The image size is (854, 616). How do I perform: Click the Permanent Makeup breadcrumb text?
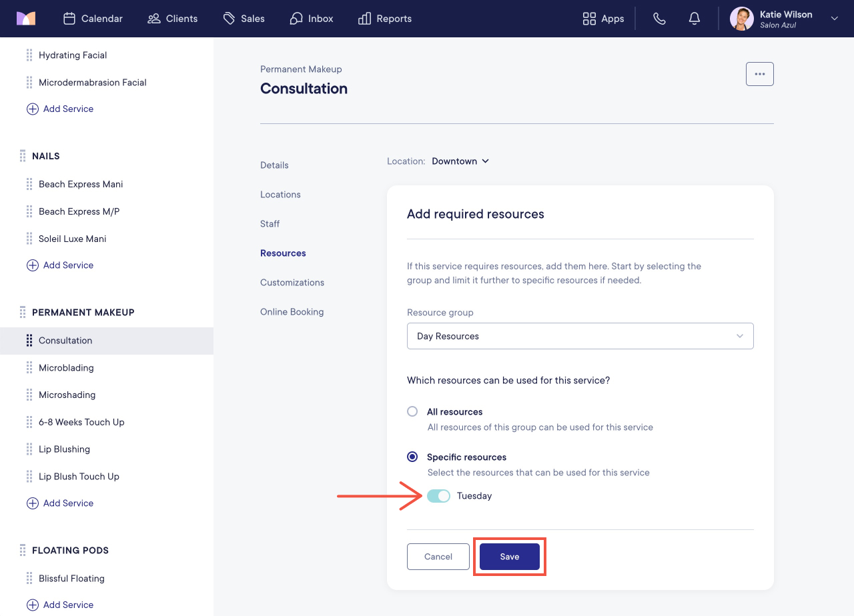301,69
